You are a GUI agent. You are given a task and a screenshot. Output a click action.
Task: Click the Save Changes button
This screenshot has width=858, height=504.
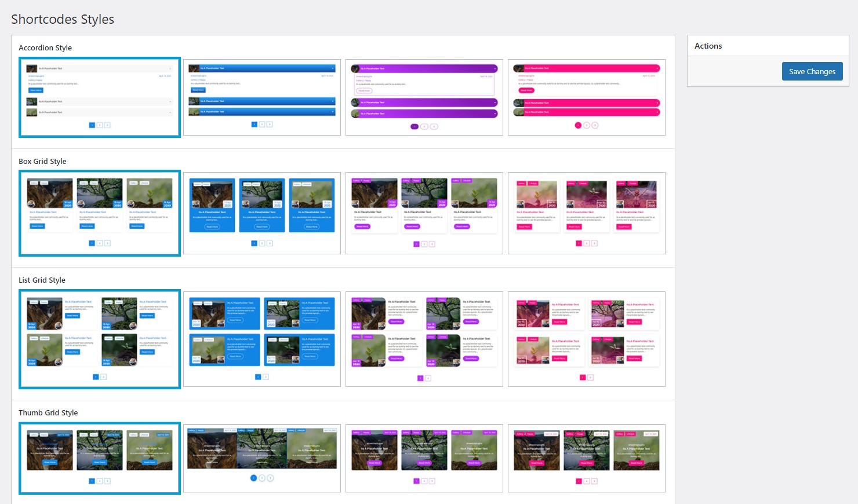pyautogui.click(x=812, y=71)
